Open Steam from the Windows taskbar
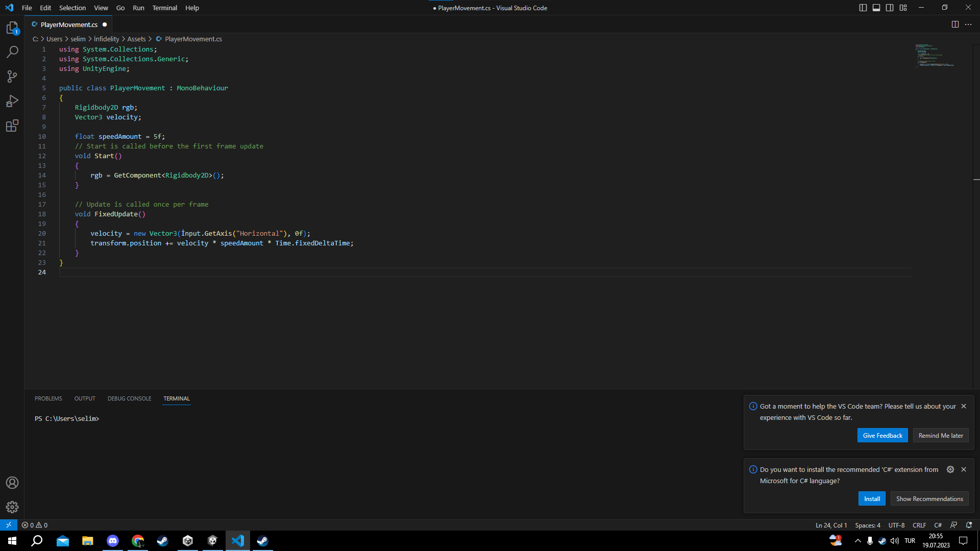The image size is (980, 551). pos(163,541)
